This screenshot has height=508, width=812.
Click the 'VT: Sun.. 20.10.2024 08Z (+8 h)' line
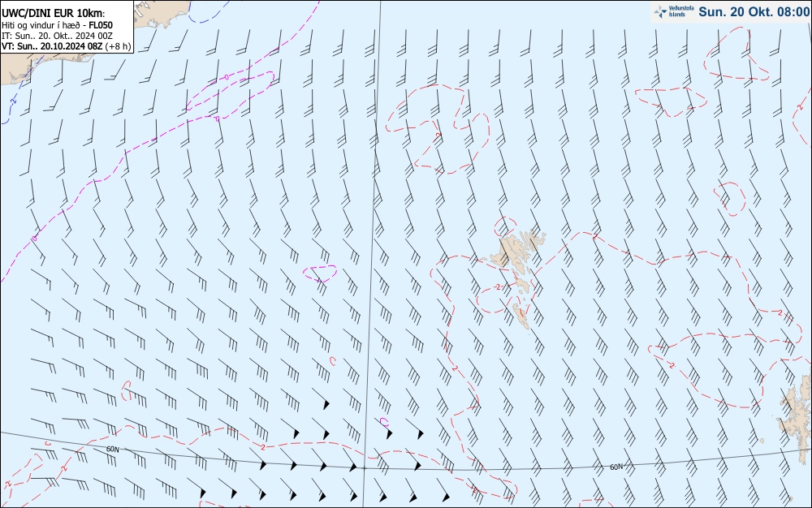[67, 46]
